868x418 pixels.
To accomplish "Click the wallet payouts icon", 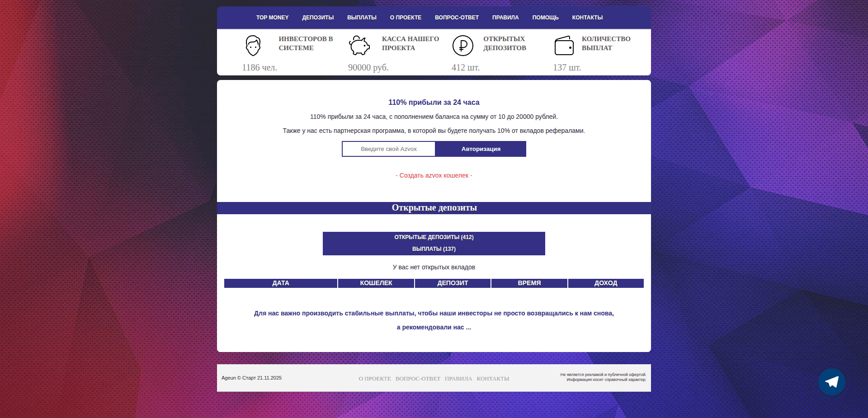I will (x=564, y=45).
